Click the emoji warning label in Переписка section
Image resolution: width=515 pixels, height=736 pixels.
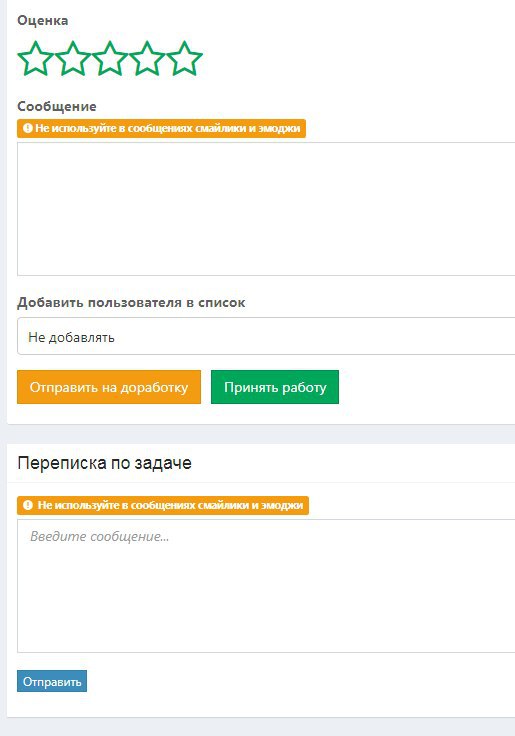163,506
